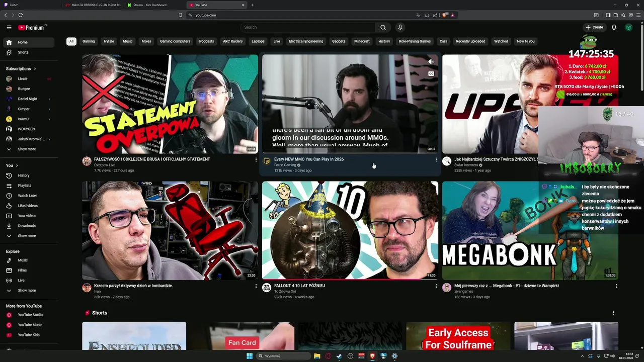Open the Force Gaming channel link

[x=285, y=165]
